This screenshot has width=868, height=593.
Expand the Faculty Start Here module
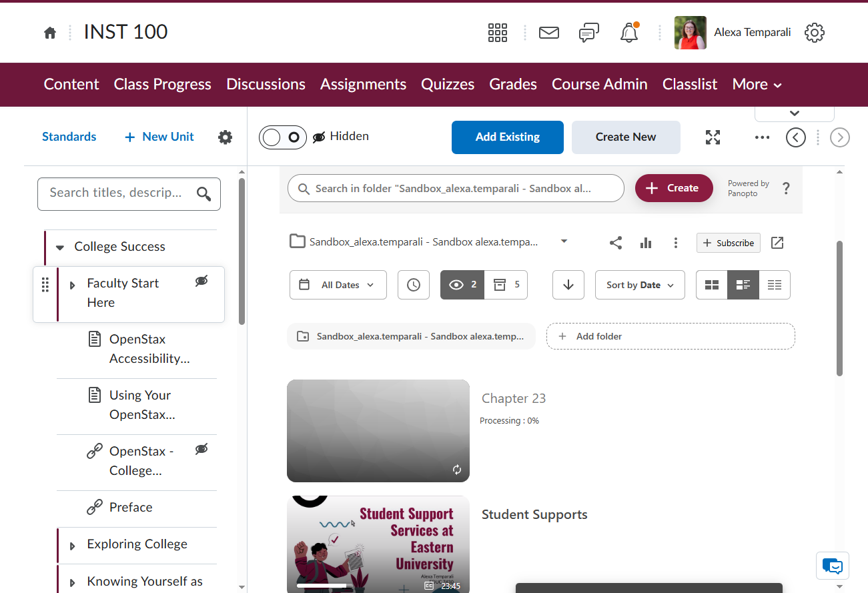73,285
